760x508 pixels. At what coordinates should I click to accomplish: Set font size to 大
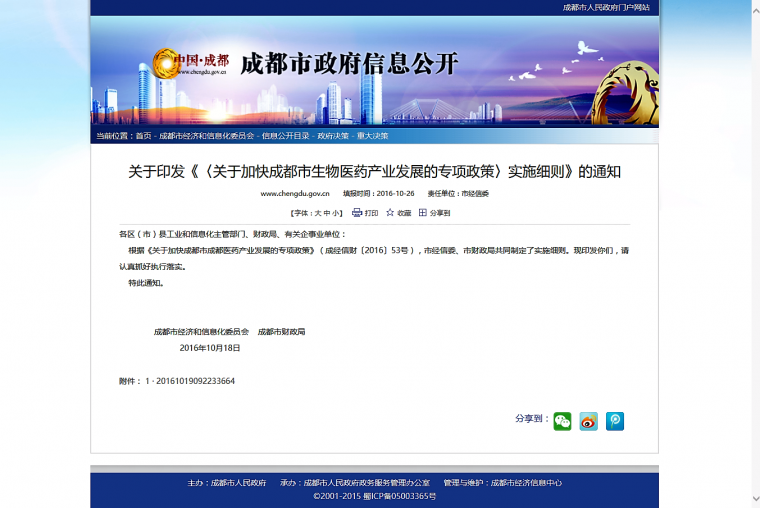point(318,213)
